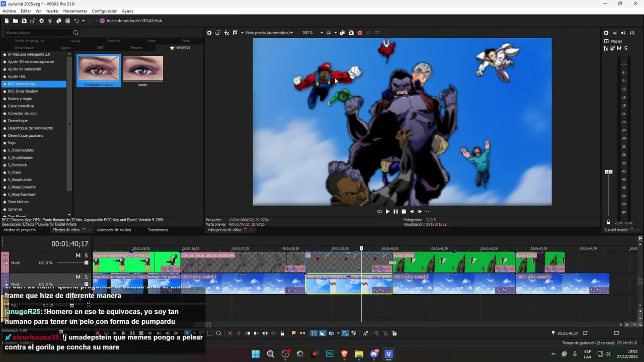
Task: Open Master bus mixer properties gear
Action: 606,33
